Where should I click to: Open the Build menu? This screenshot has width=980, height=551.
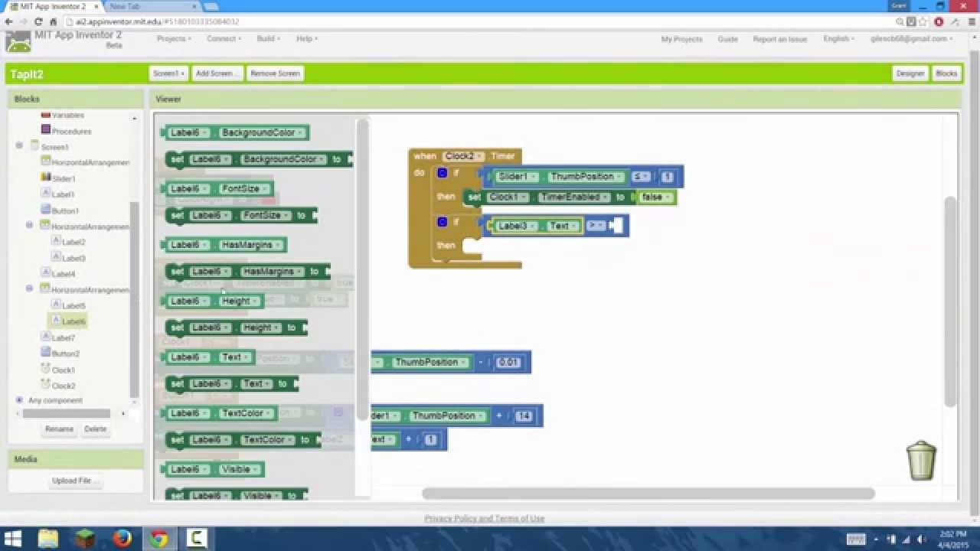pos(268,39)
